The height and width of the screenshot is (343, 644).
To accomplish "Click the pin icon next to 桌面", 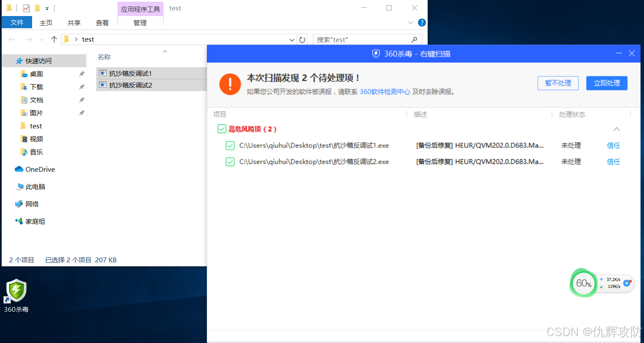I will tap(82, 74).
